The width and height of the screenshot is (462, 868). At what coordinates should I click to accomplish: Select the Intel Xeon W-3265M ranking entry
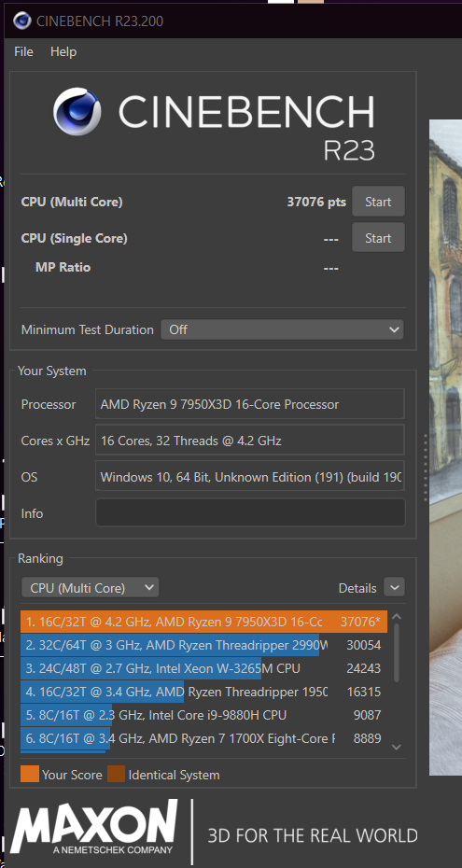pyautogui.click(x=203, y=668)
